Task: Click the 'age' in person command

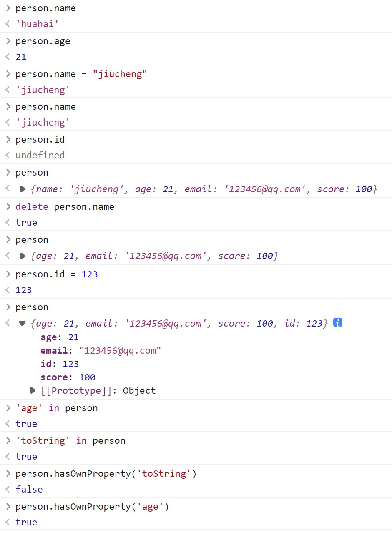Action: [x=56, y=408]
